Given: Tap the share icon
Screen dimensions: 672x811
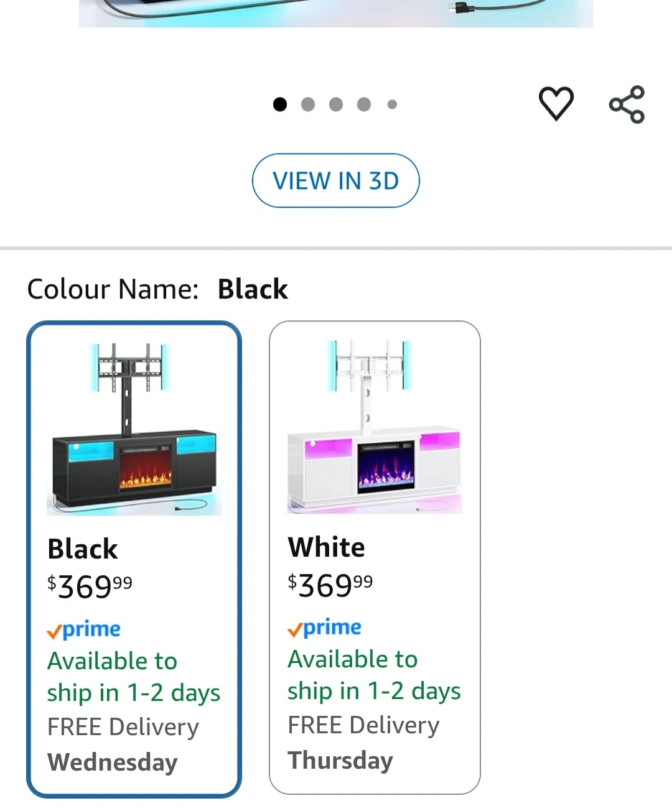Looking at the screenshot, I should (627, 104).
